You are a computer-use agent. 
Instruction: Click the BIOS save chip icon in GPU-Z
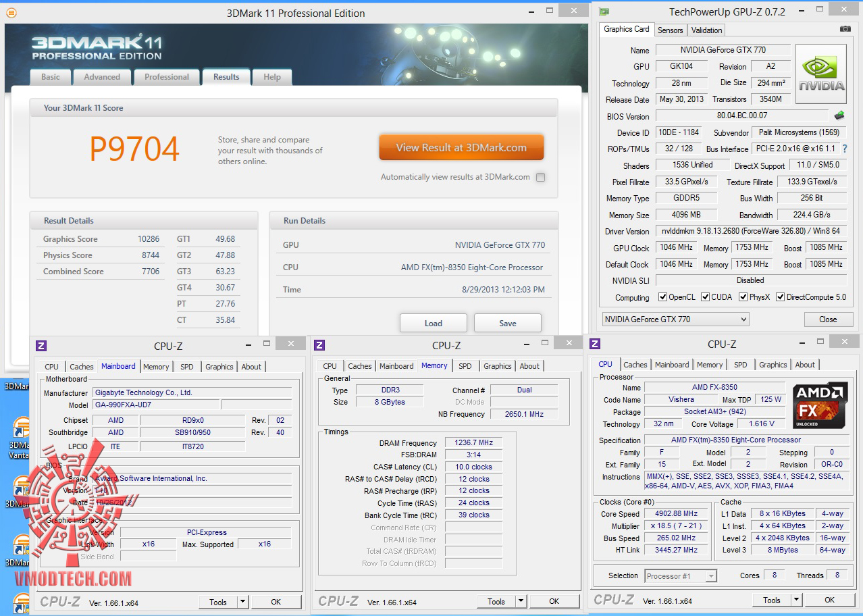(x=839, y=115)
